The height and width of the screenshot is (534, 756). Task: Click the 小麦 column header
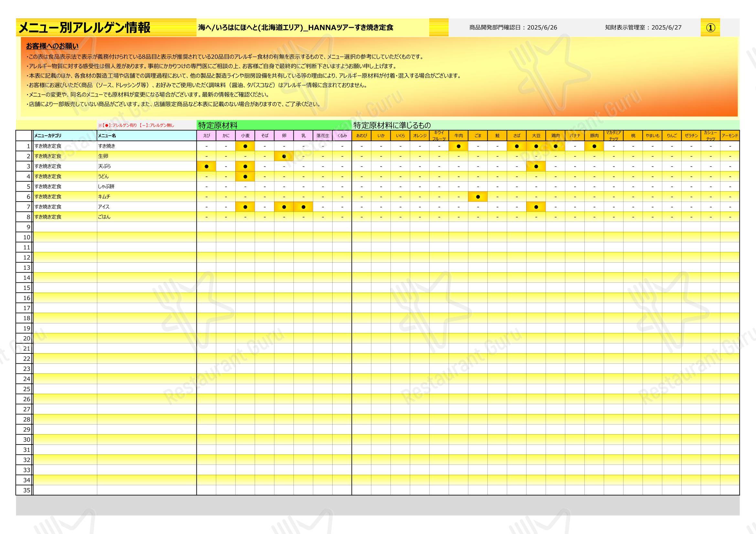[245, 136]
